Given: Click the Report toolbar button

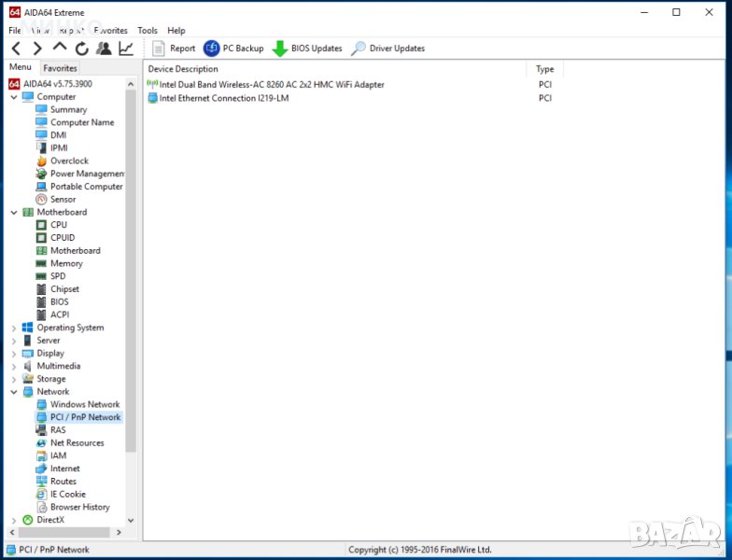Looking at the screenshot, I should (174, 49).
